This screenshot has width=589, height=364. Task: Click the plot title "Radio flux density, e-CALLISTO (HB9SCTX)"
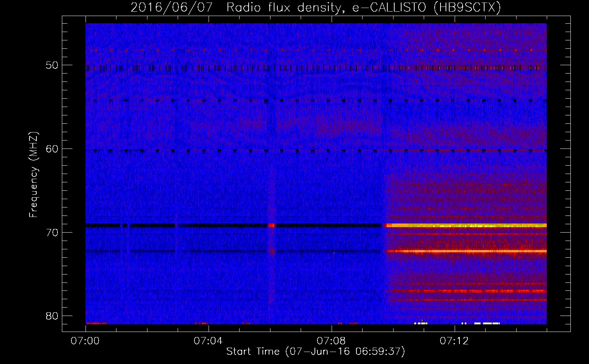pyautogui.click(x=363, y=7)
